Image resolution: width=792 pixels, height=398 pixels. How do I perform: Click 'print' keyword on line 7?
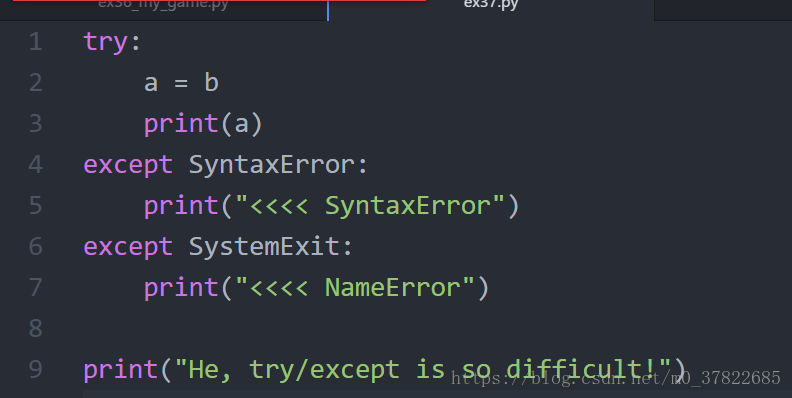pos(181,288)
